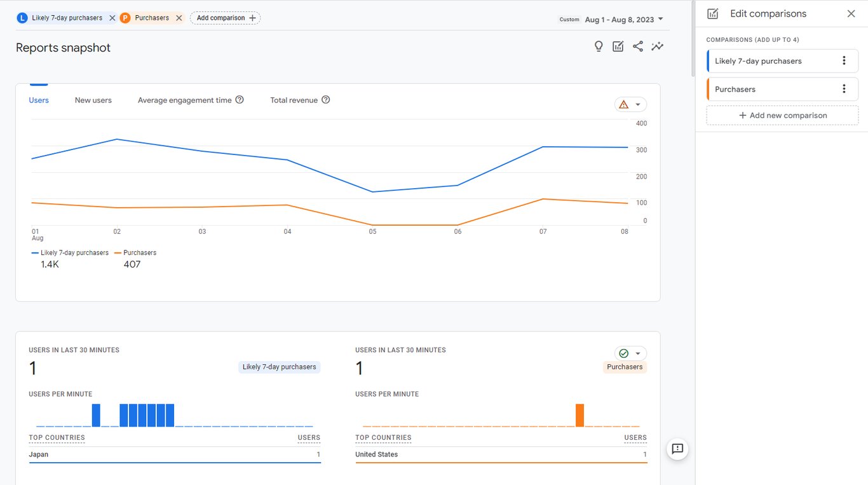The image size is (868, 485).
Task: Click the green data quality checkmark icon
Action: pos(625,353)
